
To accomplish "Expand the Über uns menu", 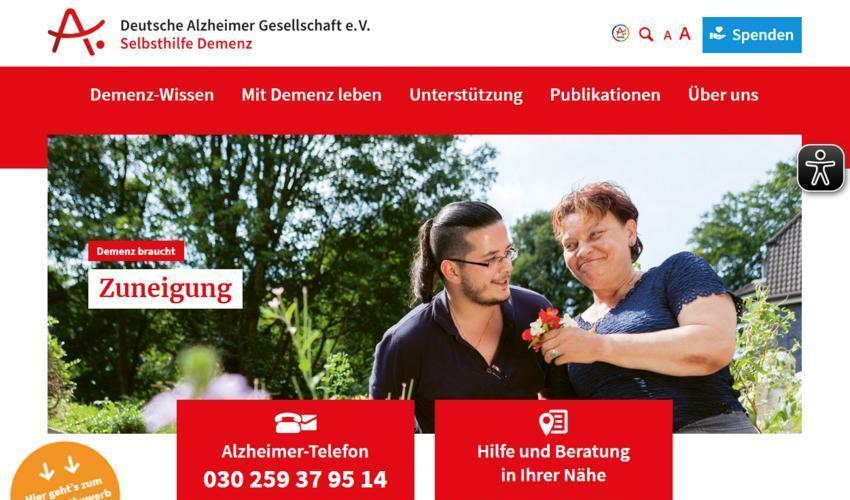I will 723,94.
